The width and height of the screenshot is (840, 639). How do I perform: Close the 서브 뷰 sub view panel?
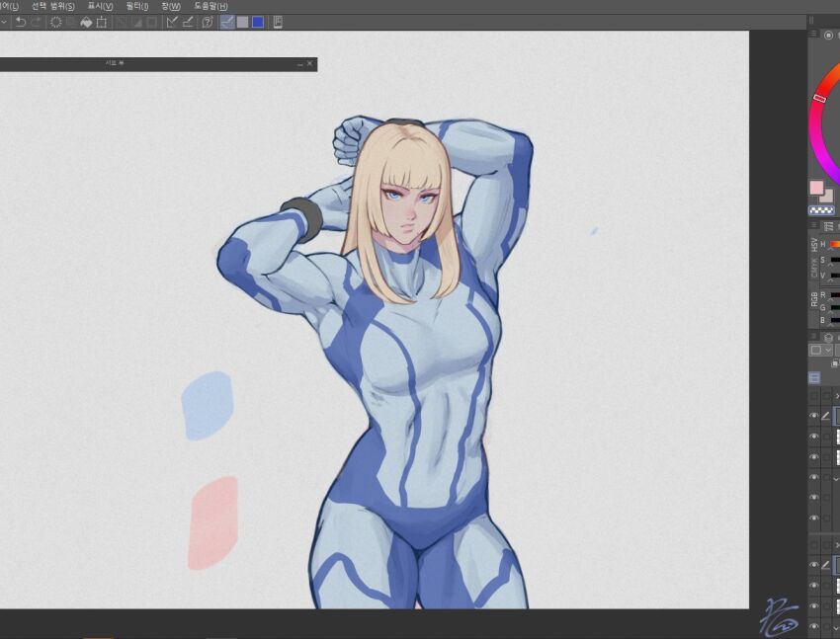pos(309,63)
